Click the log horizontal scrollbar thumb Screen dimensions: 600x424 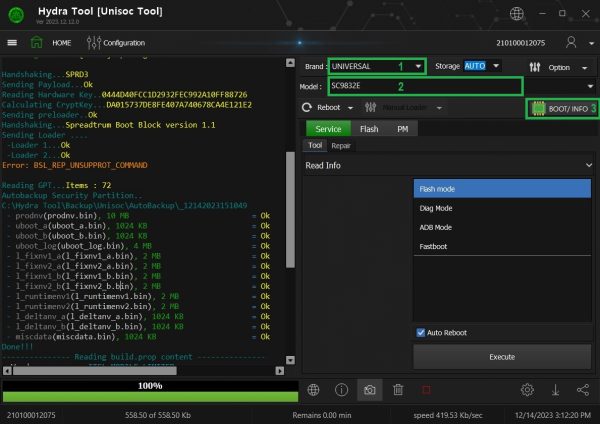click(95, 370)
